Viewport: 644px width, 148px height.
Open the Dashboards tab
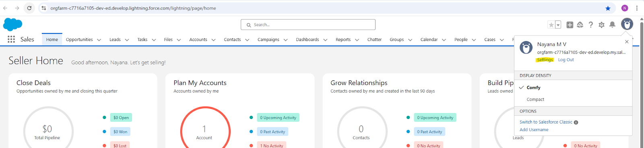[x=308, y=39]
